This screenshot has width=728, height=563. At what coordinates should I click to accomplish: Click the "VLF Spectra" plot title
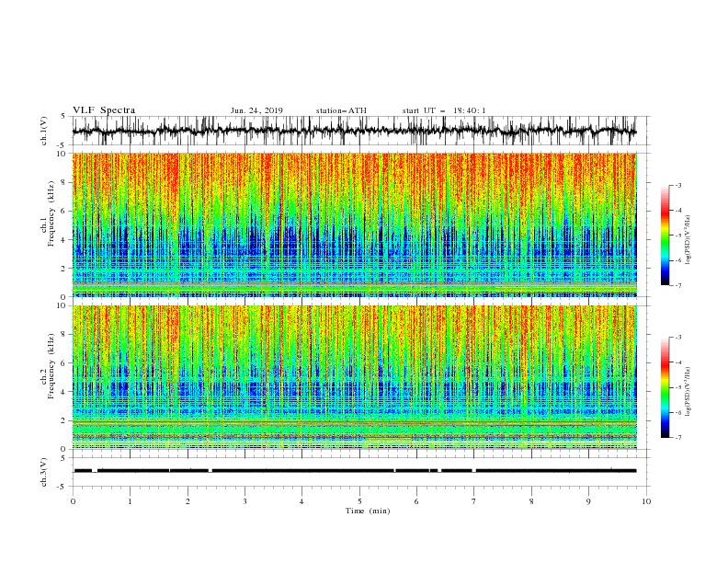tap(104, 110)
